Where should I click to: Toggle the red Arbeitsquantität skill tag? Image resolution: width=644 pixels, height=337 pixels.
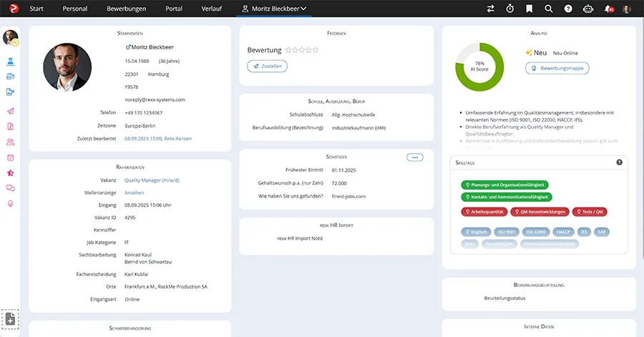click(484, 212)
